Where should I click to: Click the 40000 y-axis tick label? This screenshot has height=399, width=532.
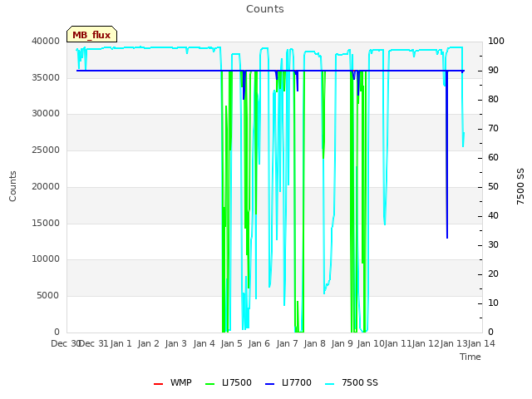pyautogui.click(x=46, y=41)
